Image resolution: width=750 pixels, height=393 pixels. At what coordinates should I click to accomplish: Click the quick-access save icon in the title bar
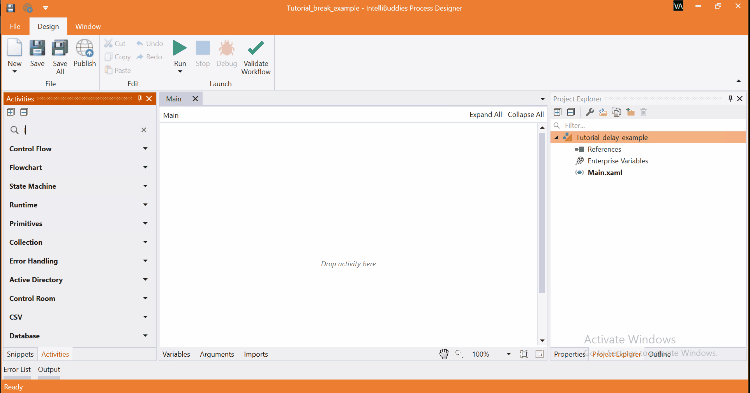coord(10,8)
